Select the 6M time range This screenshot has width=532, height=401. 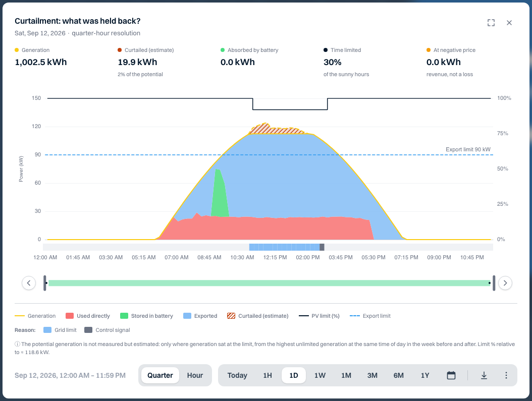coord(399,375)
